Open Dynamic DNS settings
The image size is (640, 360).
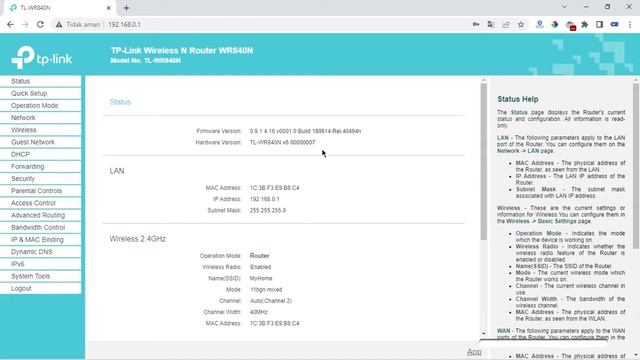pyautogui.click(x=40, y=252)
